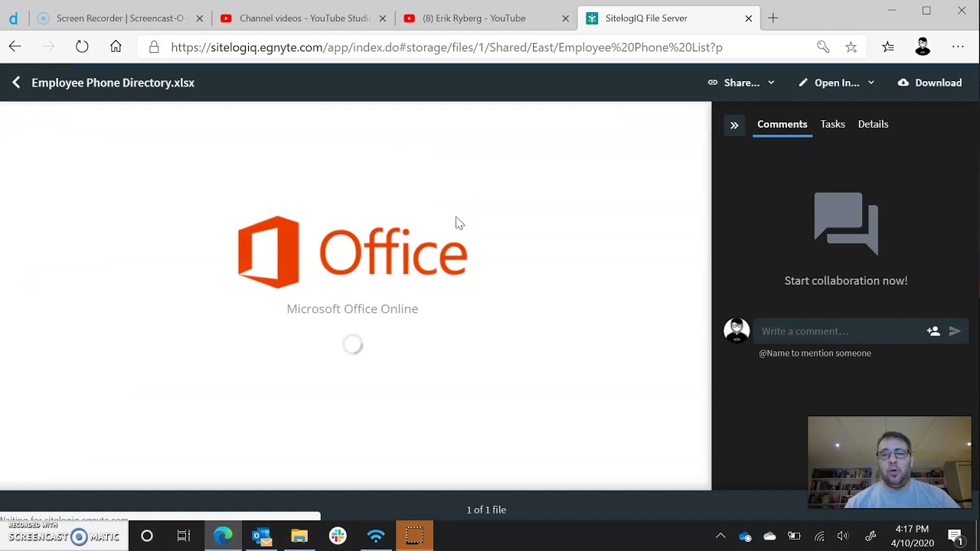Image resolution: width=980 pixels, height=551 pixels.
Task: Switch to the Comments tab
Action: click(782, 124)
